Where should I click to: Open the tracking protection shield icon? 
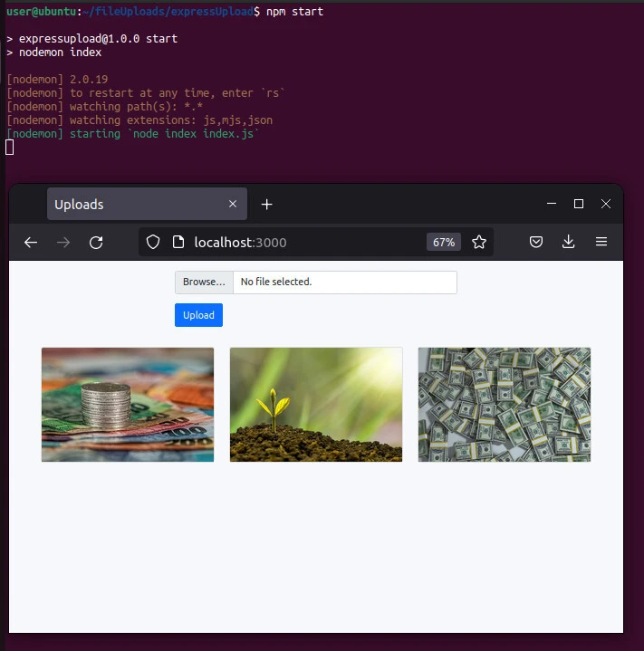coord(153,242)
